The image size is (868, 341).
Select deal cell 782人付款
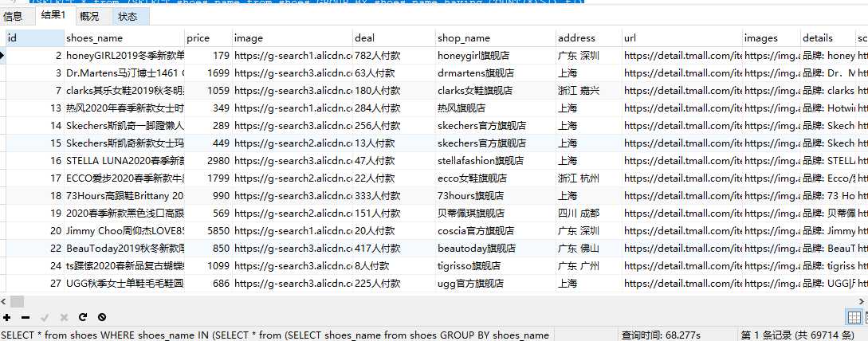[394, 55]
